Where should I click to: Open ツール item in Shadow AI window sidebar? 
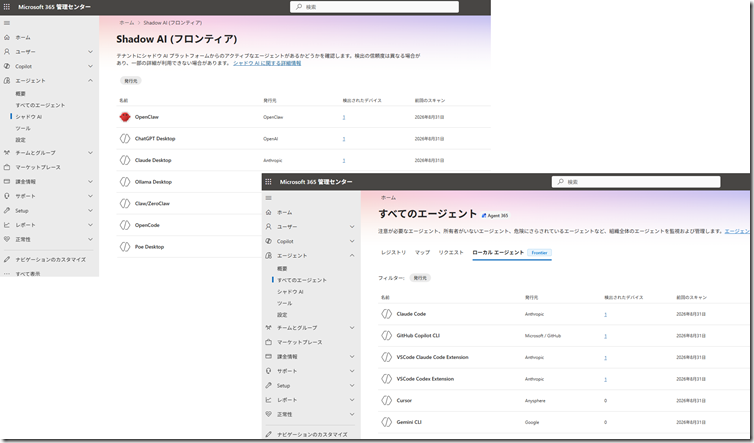[x=23, y=128]
